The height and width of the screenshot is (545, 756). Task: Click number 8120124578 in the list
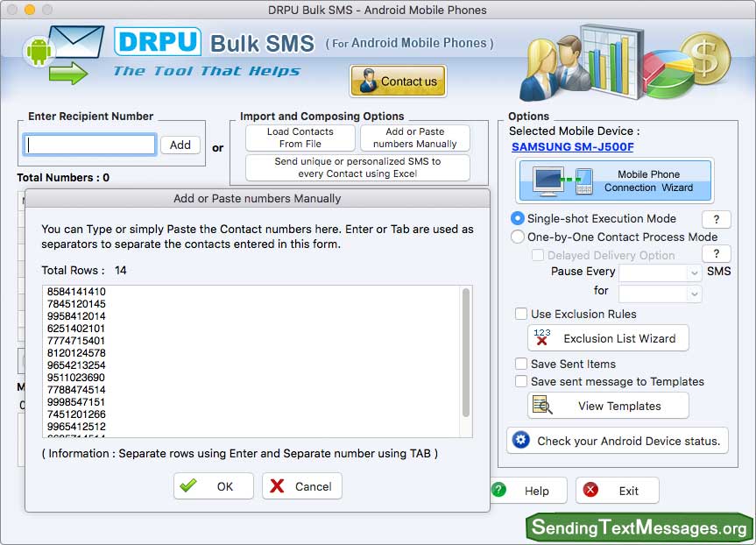tap(76, 352)
